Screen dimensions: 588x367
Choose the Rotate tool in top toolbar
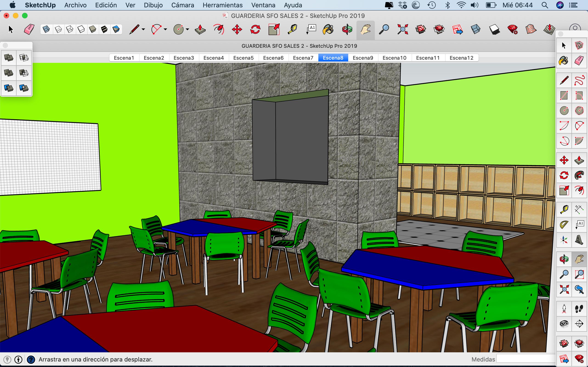[x=255, y=30]
